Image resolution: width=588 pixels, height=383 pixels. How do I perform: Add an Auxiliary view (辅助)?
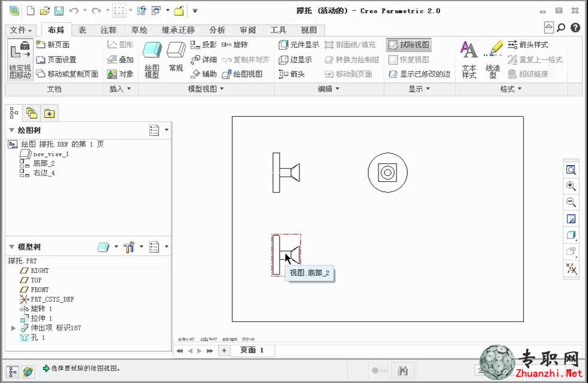pos(204,74)
